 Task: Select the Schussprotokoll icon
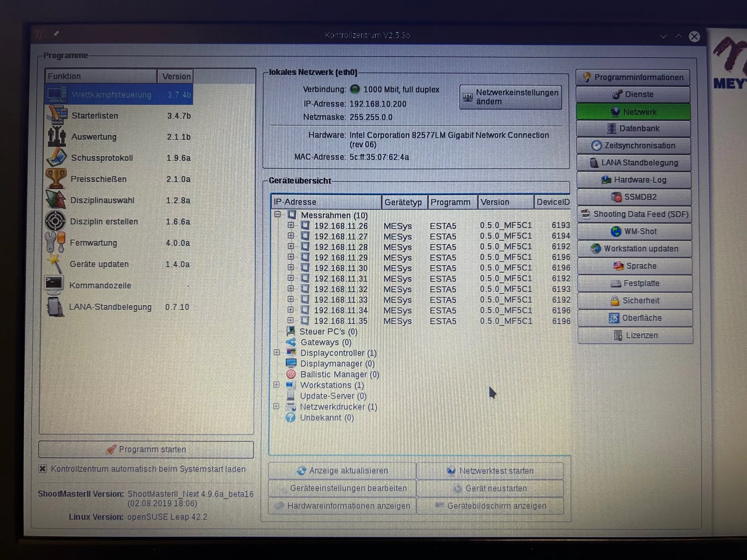click(x=56, y=157)
